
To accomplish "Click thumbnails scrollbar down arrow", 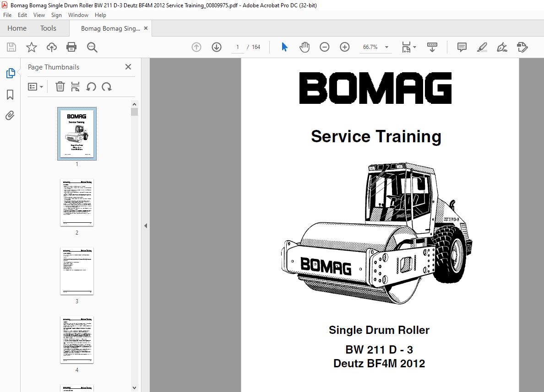I will coord(134,388).
